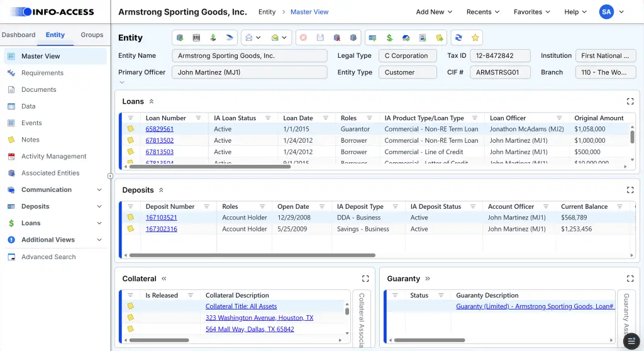Screen dimensions: 644x351
Task: Maximize the Deposits panel with fullscreen icon
Action: click(x=630, y=190)
